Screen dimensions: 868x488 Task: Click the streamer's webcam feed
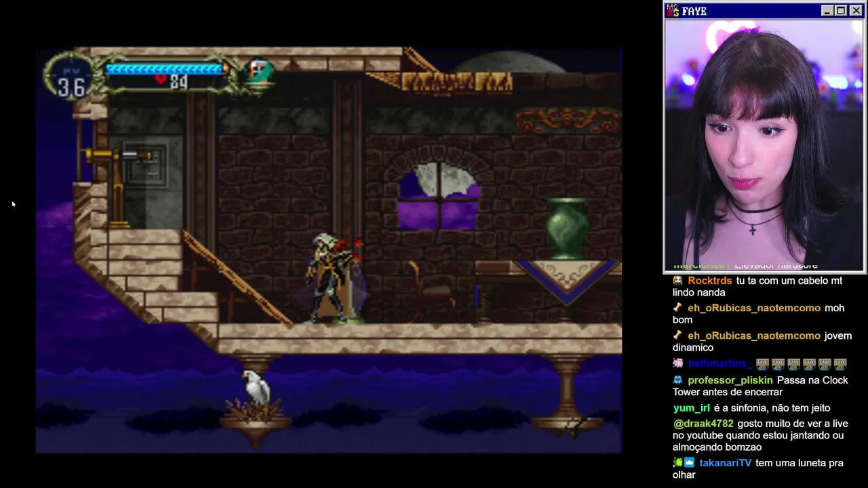point(764,146)
